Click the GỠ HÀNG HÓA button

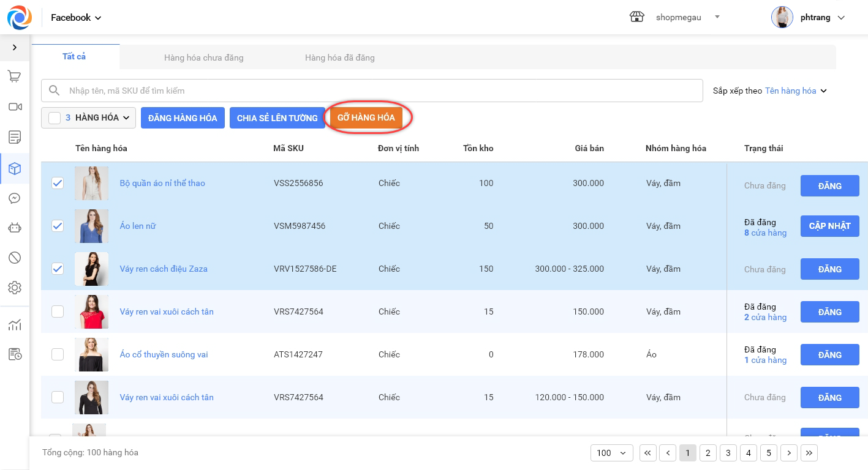pyautogui.click(x=366, y=117)
